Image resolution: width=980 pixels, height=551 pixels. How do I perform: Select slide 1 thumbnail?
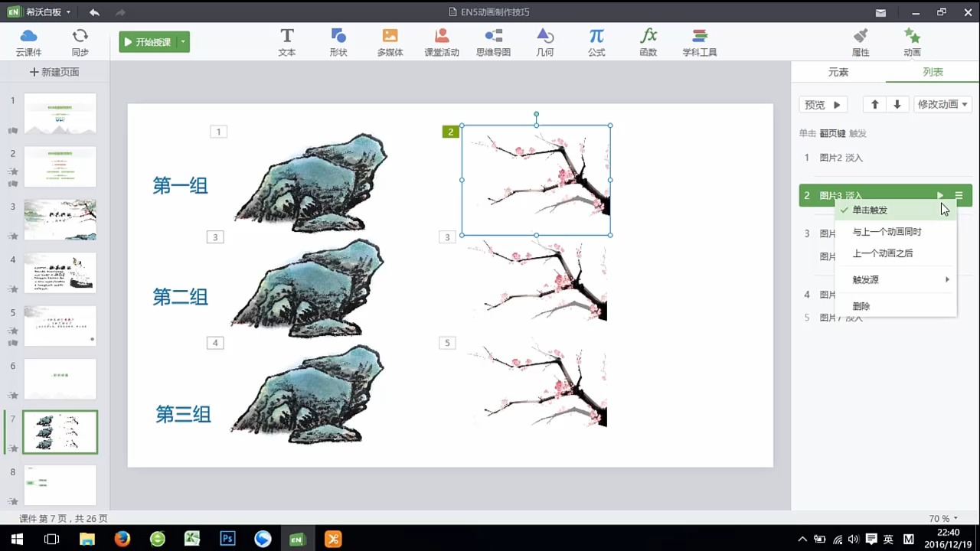(x=60, y=113)
